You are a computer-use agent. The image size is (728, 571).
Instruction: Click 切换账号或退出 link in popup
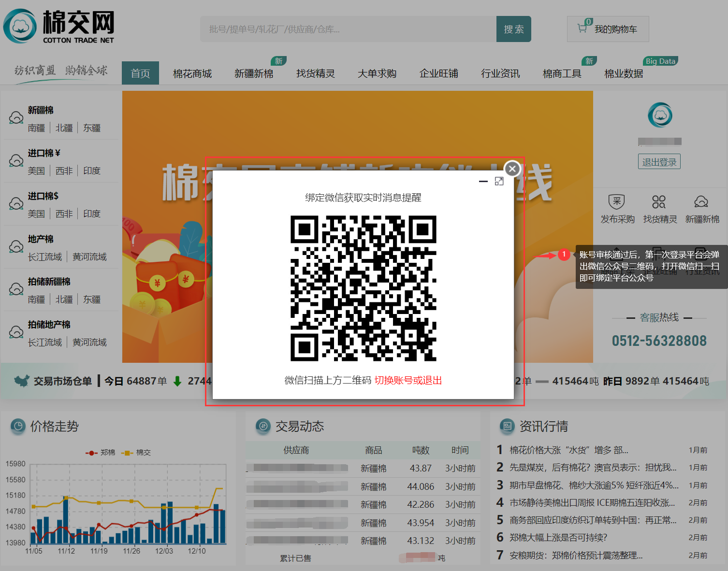point(408,380)
